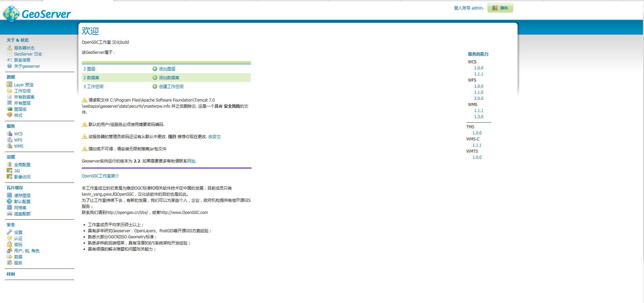
Task: Click the 关于geoserver icon
Action: 9,66
